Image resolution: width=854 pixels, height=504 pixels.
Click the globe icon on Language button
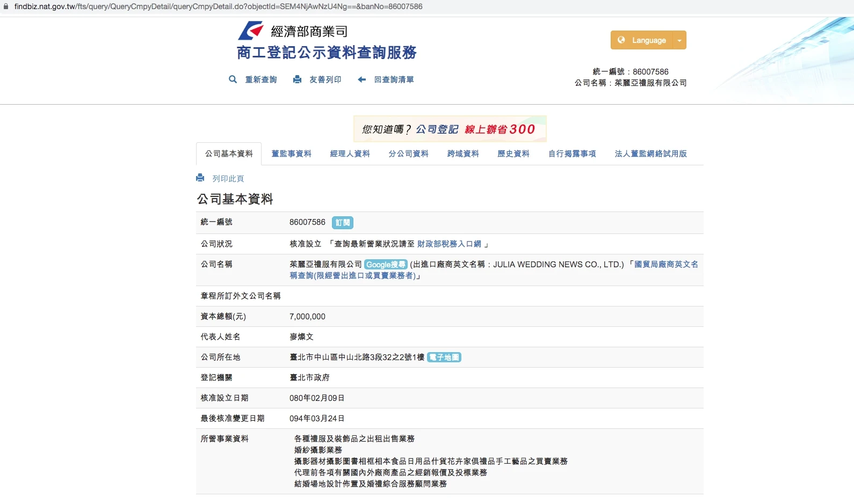click(621, 40)
